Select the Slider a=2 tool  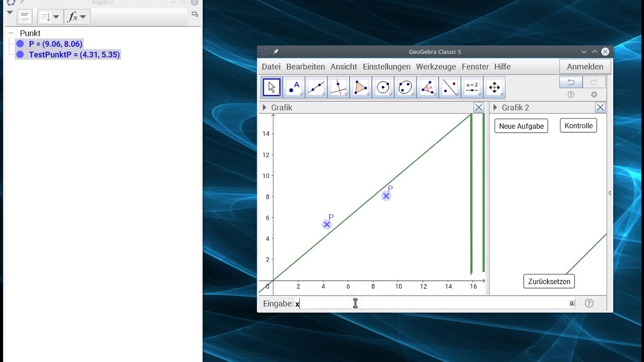(x=472, y=87)
